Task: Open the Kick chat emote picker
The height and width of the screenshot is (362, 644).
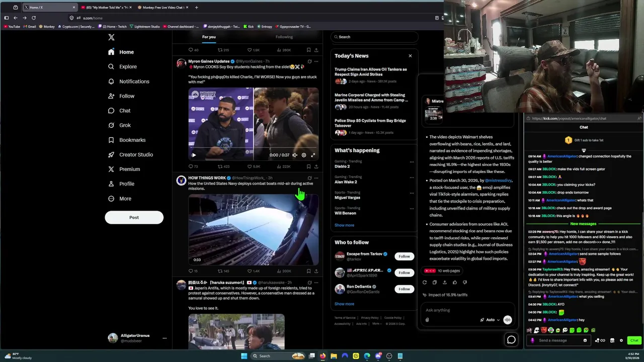Action: [x=585, y=340]
